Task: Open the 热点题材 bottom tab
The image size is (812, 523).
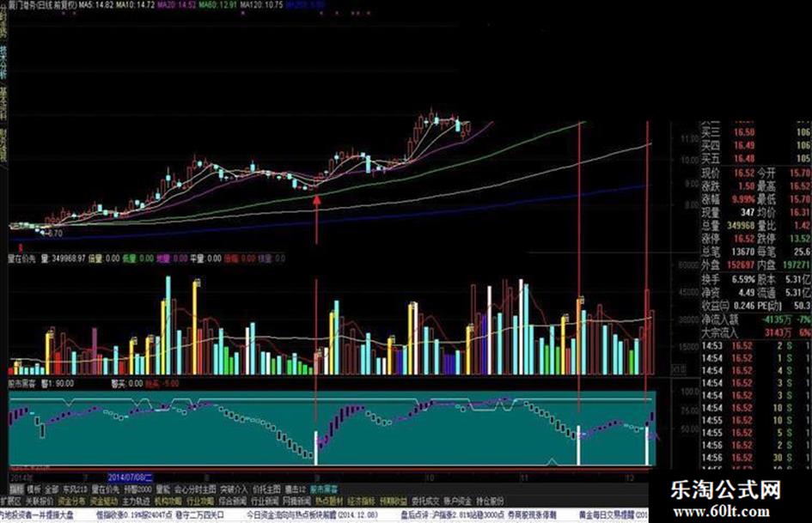Action: pyautogui.click(x=329, y=502)
